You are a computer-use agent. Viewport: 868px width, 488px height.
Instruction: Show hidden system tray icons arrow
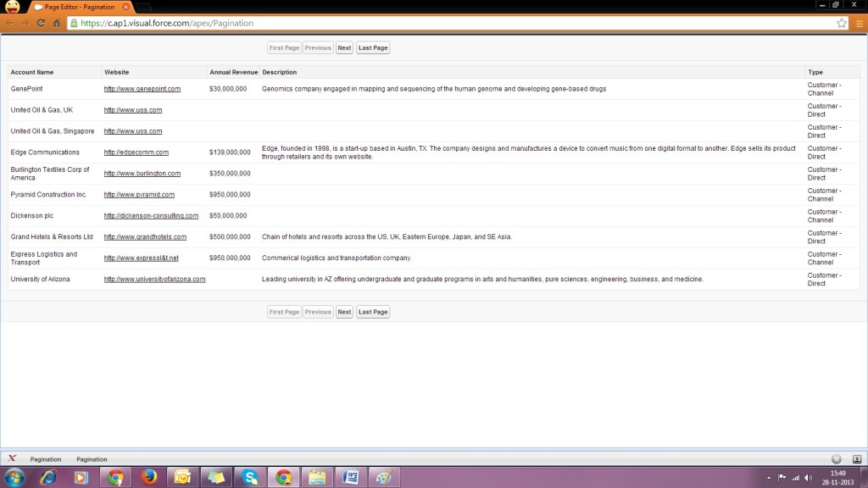click(768, 478)
